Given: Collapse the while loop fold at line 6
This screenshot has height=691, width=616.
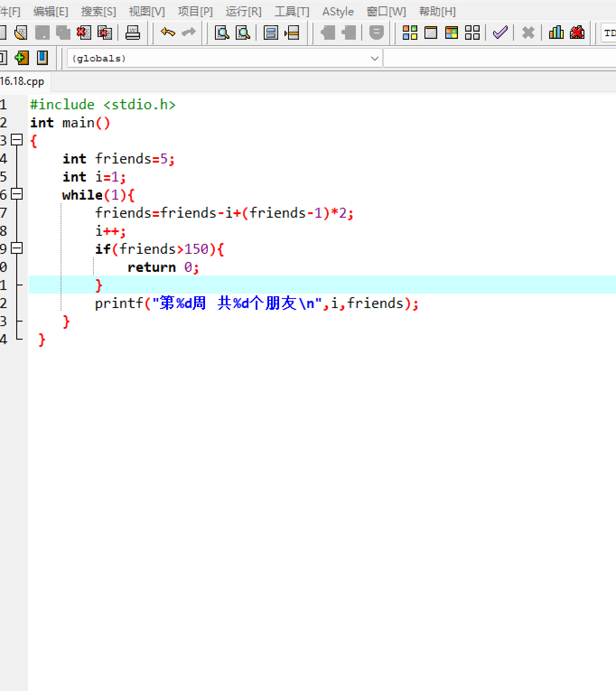Looking at the screenshot, I should [x=17, y=194].
